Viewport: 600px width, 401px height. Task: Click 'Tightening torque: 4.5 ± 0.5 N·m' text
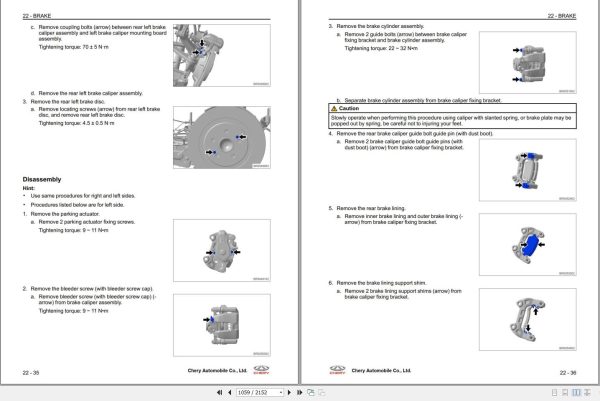click(77, 123)
